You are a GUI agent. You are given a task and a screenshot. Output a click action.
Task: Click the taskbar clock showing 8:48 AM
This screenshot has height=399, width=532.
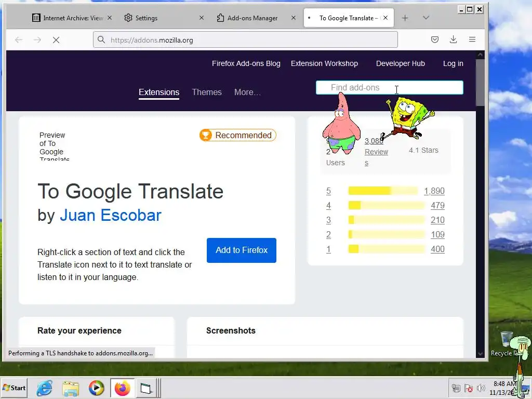coord(504,384)
